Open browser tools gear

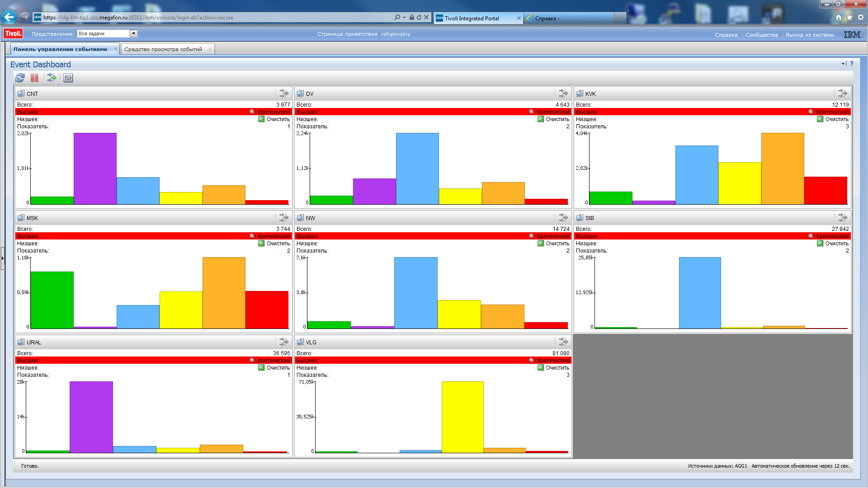click(x=861, y=17)
